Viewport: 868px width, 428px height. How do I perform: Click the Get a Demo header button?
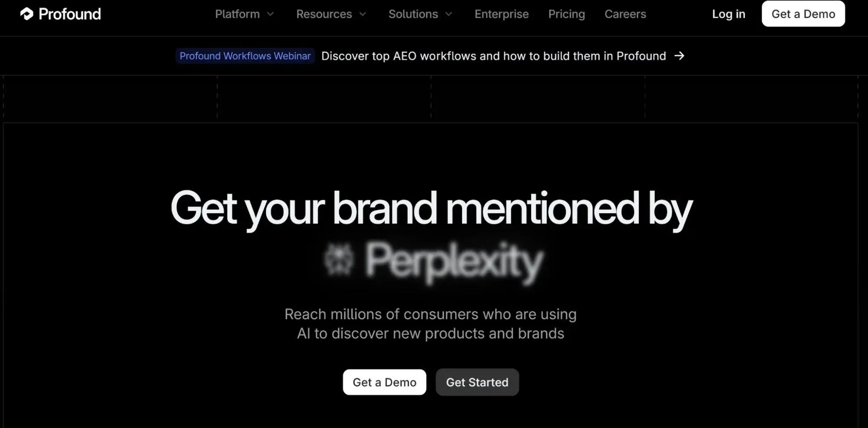point(803,13)
